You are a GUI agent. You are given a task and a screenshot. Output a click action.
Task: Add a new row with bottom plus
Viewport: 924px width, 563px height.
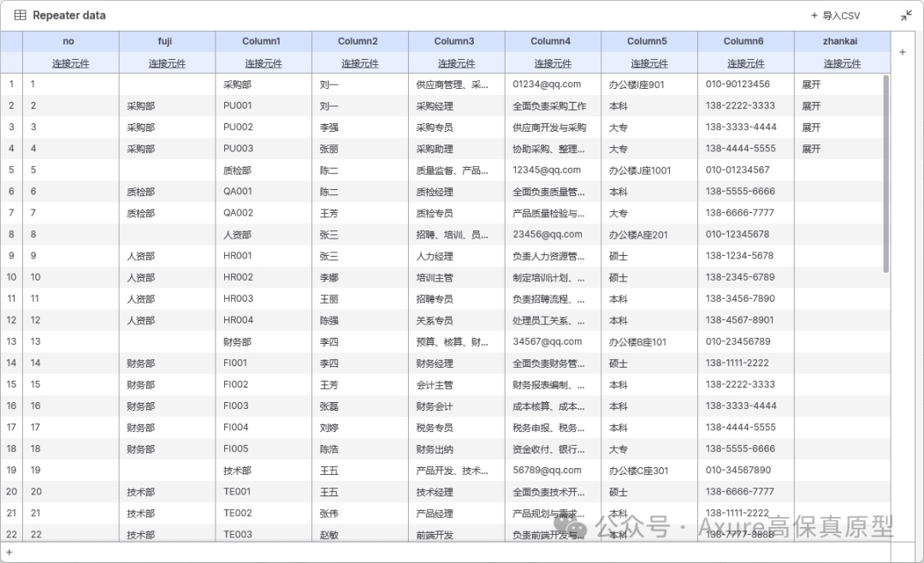pyautogui.click(x=9, y=553)
